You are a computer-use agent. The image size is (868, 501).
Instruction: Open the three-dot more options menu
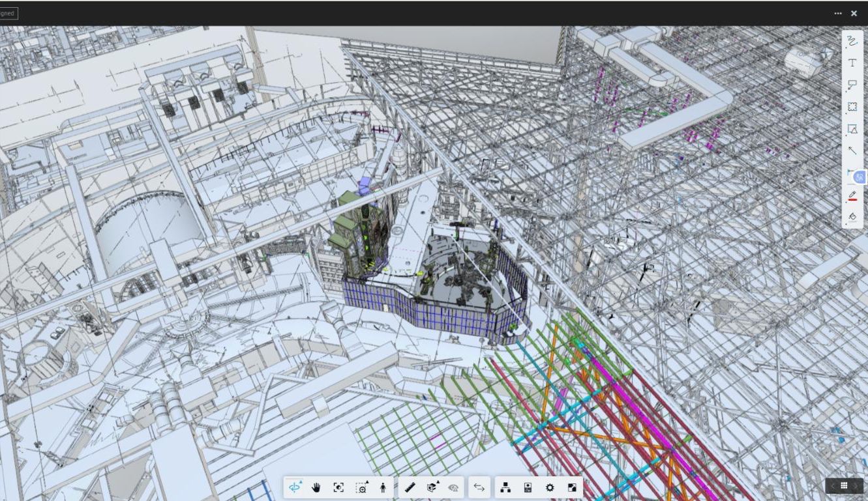pyautogui.click(x=838, y=14)
